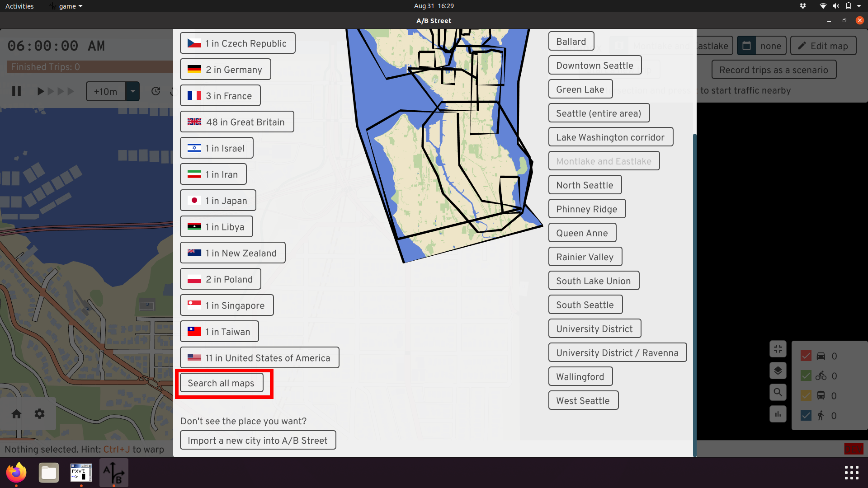
Task: Choose the South Seattle map
Action: [x=585, y=305]
